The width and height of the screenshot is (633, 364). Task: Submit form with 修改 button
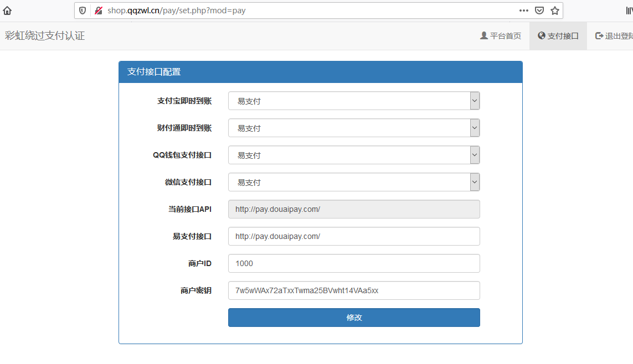click(354, 318)
